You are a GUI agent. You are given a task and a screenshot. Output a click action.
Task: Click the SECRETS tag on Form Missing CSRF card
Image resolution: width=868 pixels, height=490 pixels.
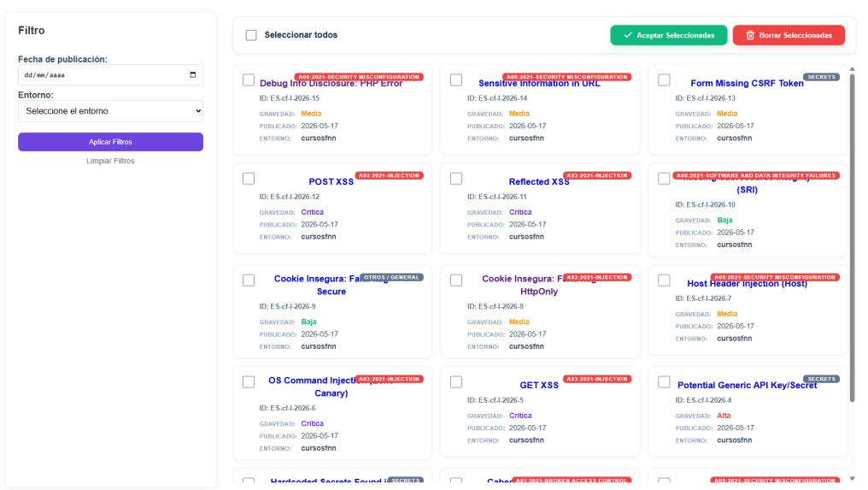click(x=822, y=77)
